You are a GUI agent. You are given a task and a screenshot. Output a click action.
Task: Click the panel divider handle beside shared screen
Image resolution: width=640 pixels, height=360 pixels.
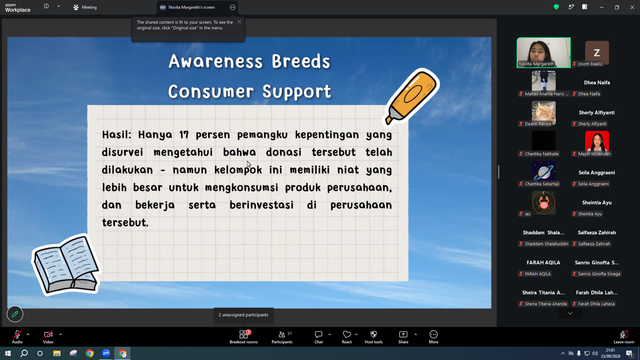point(498,172)
